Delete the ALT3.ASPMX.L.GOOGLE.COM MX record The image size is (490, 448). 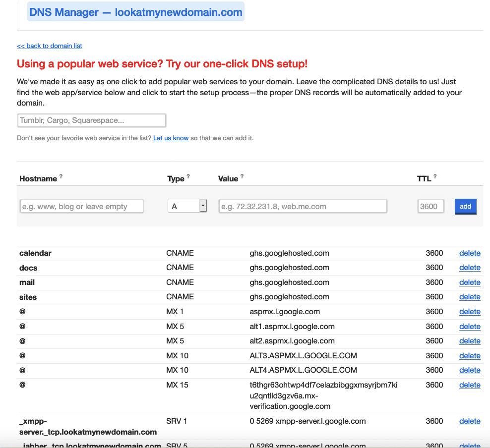point(470,356)
